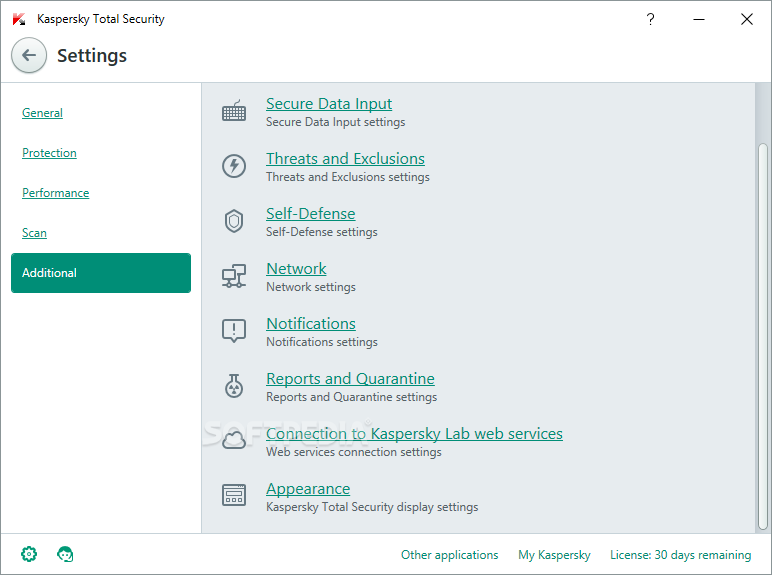Screen dimensions: 772x575
Task: Click the cloud icon for web services
Action: click(234, 440)
